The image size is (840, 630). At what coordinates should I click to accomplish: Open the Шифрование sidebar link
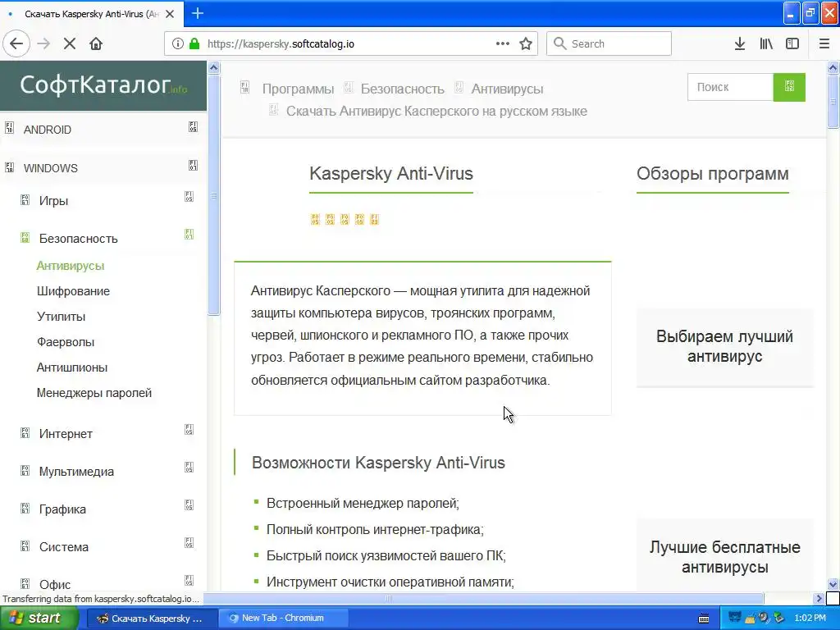coord(73,291)
